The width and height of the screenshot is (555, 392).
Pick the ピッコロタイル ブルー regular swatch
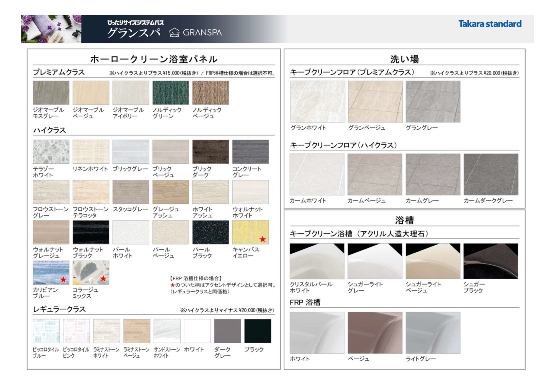pos(46,331)
